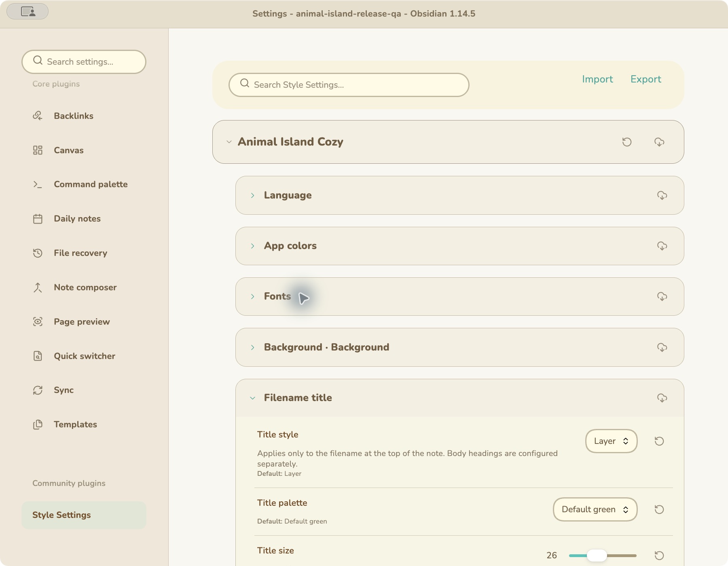Open the Style Settings tab

pyautogui.click(x=84, y=515)
